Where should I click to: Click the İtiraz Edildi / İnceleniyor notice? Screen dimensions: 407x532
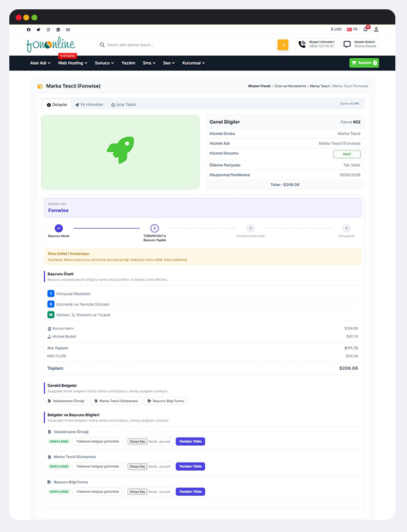[x=202, y=257]
